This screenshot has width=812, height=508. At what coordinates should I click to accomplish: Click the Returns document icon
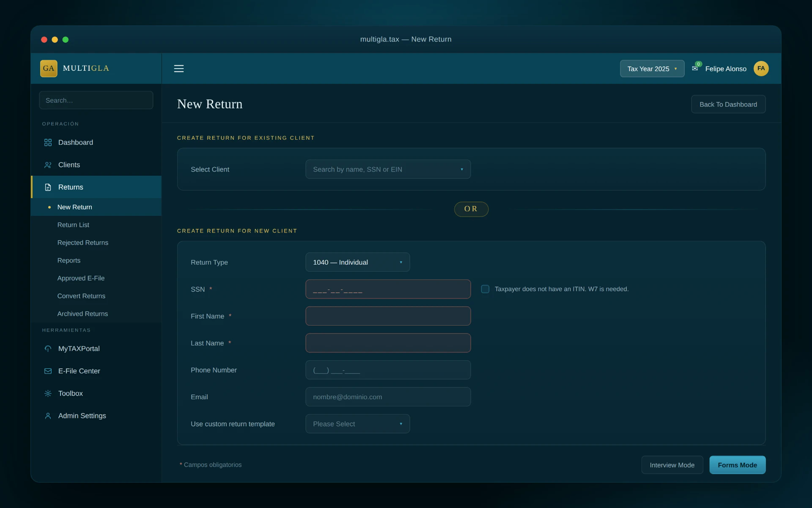pyautogui.click(x=48, y=187)
